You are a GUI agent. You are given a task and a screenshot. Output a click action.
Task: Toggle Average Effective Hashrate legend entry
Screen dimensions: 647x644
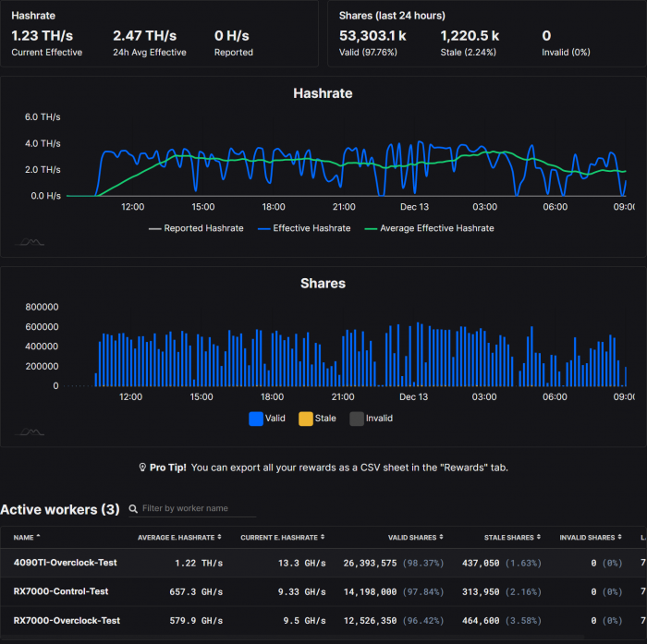(430, 228)
